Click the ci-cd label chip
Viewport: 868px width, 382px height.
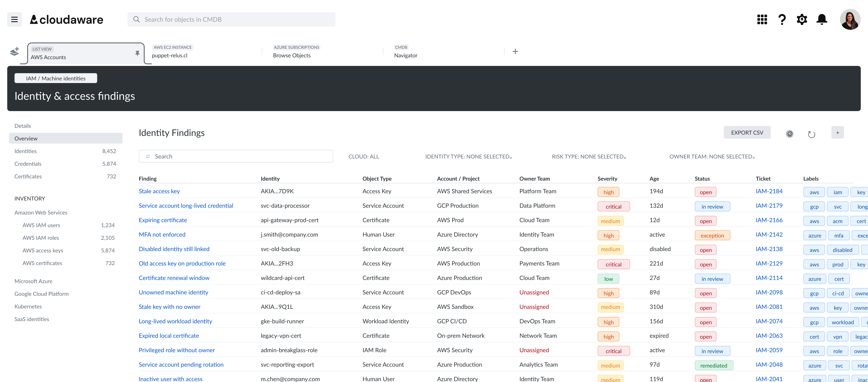coord(838,293)
